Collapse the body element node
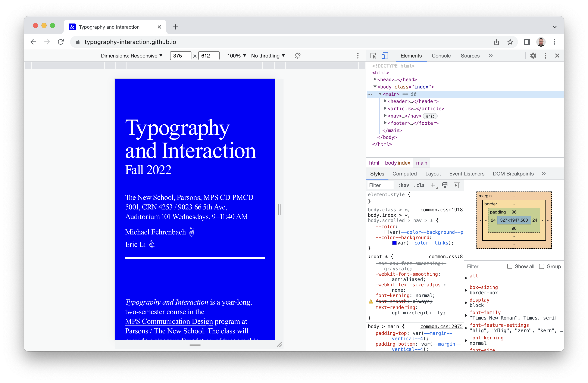588x383 pixels. coord(375,87)
